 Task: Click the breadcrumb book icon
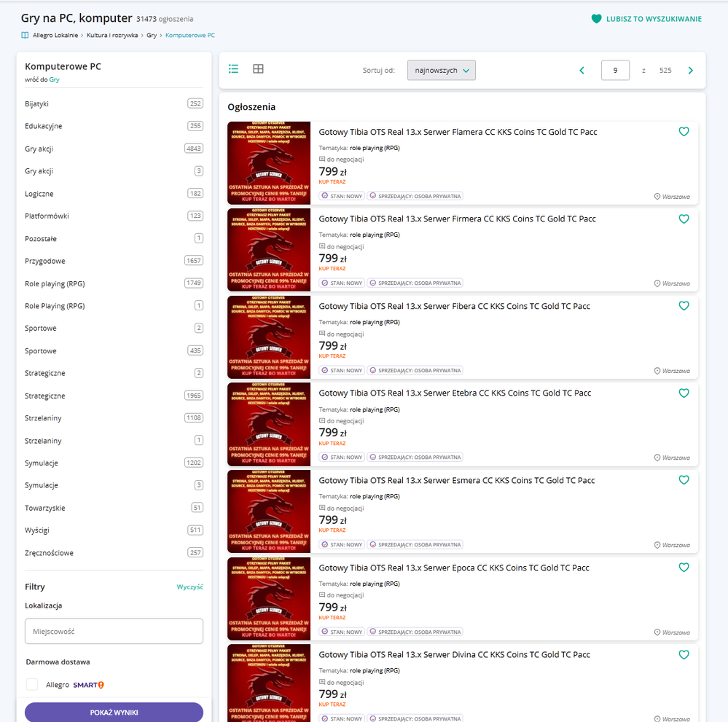[25, 35]
